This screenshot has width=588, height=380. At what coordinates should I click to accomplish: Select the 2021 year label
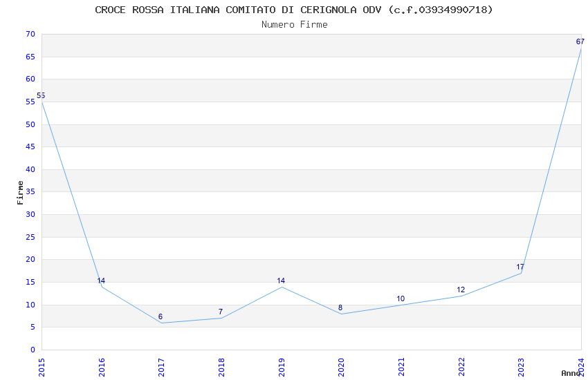pos(401,368)
